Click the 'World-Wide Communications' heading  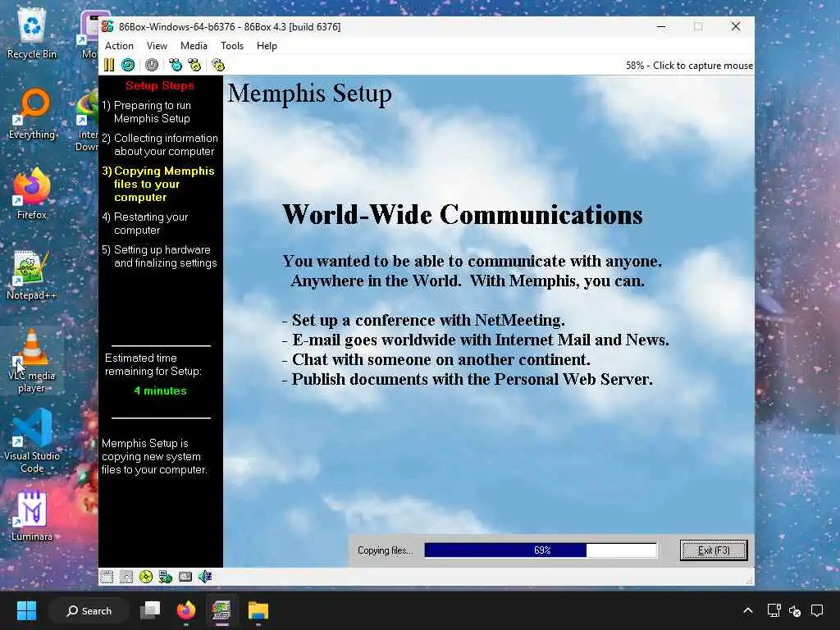pyautogui.click(x=463, y=215)
